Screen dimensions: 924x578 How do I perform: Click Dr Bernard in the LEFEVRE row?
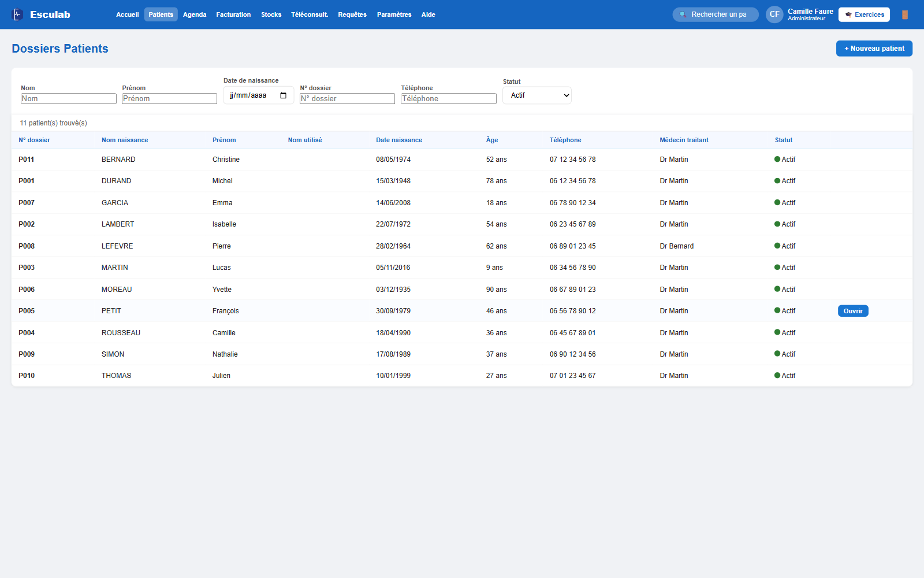(x=677, y=246)
